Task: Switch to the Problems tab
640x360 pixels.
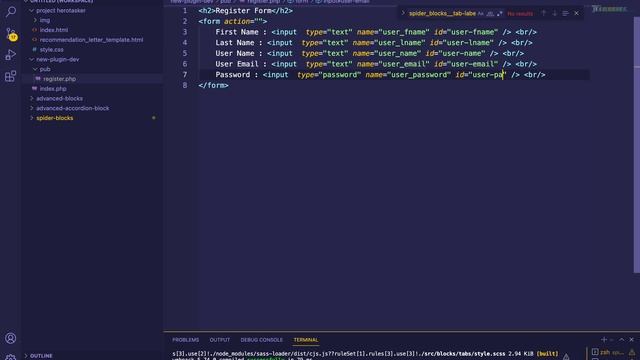Action: 186,340
